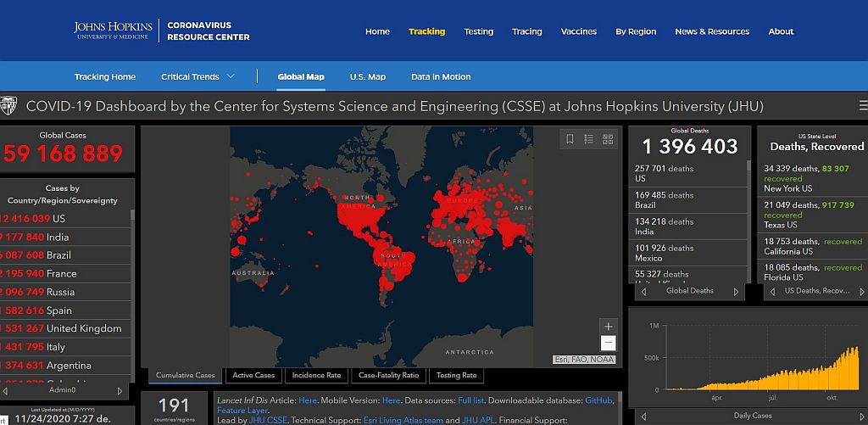Open the Feature Layer link
868x425 pixels.
[x=242, y=411]
